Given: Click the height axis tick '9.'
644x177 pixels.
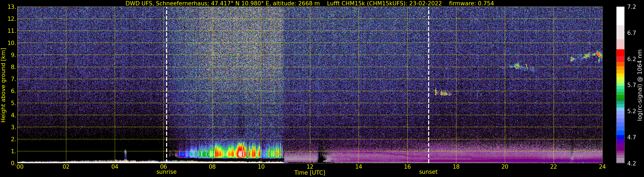Looking at the screenshot, I should click(x=13, y=55).
